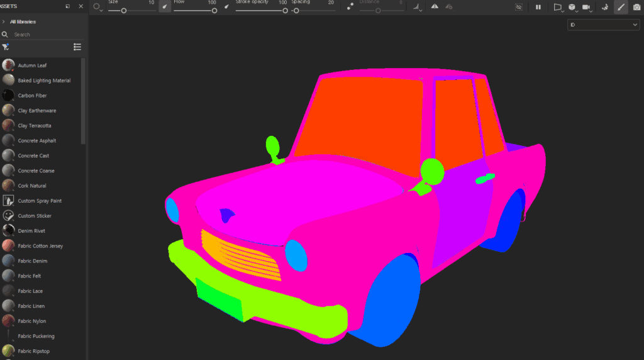Open the asset filter funnel icon
The height and width of the screenshot is (360, 644).
(5, 47)
